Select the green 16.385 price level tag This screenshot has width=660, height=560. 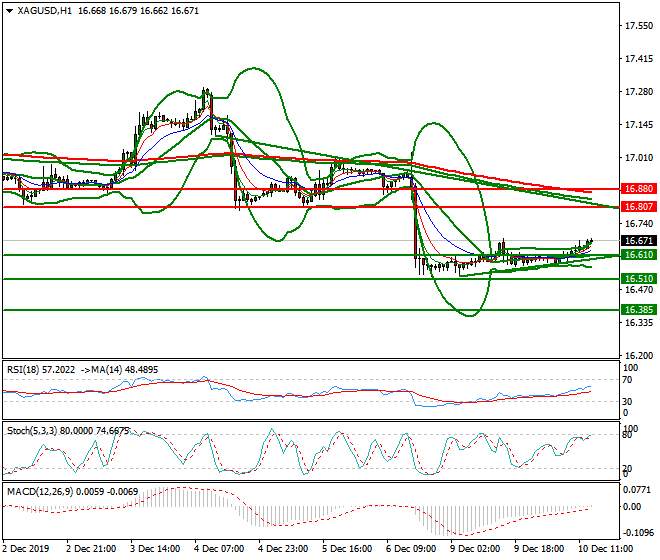637,310
